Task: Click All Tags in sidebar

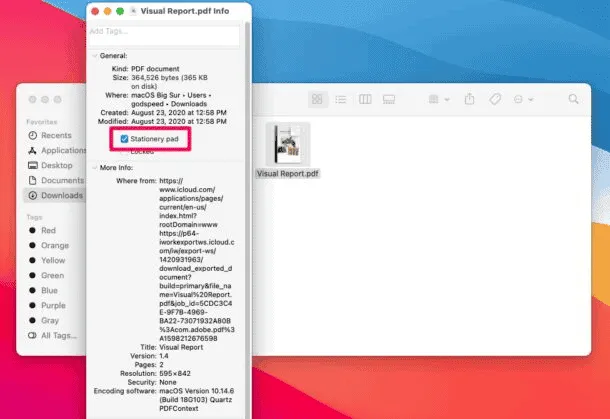Action: click(x=57, y=336)
